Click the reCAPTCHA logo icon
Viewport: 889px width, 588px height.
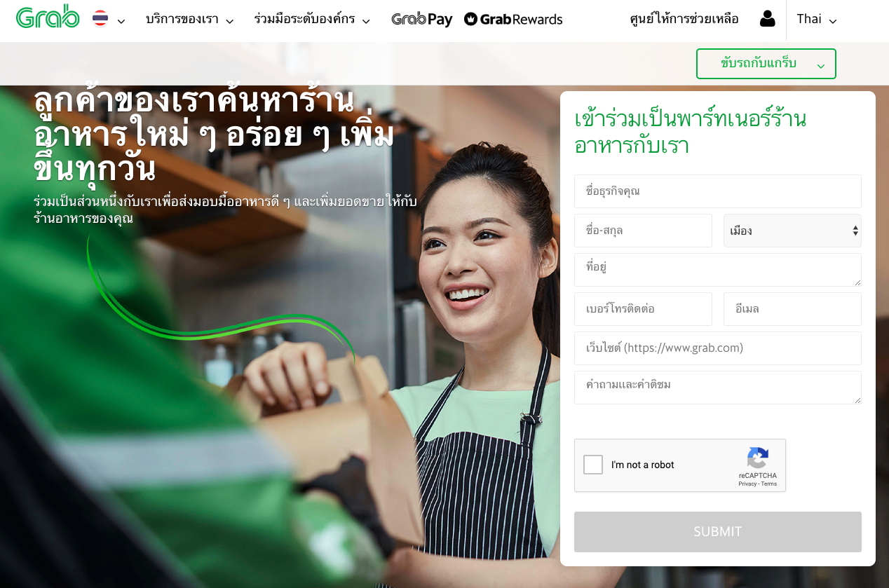click(x=758, y=459)
